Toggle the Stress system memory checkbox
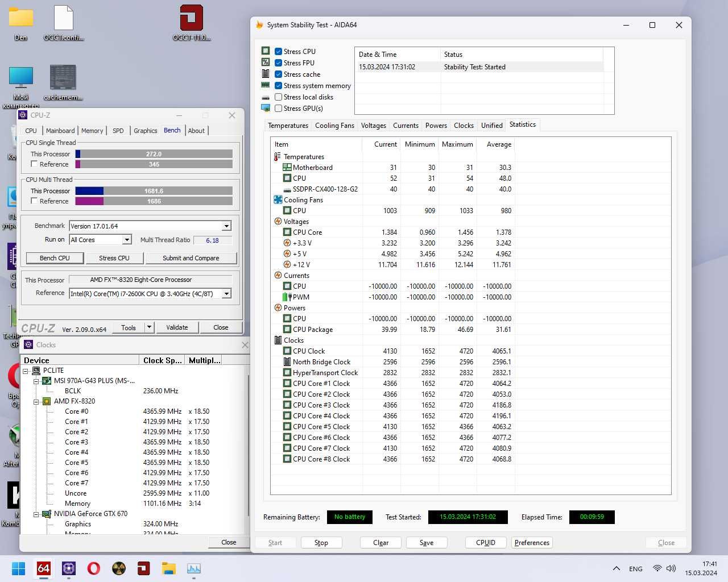Screen dimensions: 728x582 [x=278, y=86]
